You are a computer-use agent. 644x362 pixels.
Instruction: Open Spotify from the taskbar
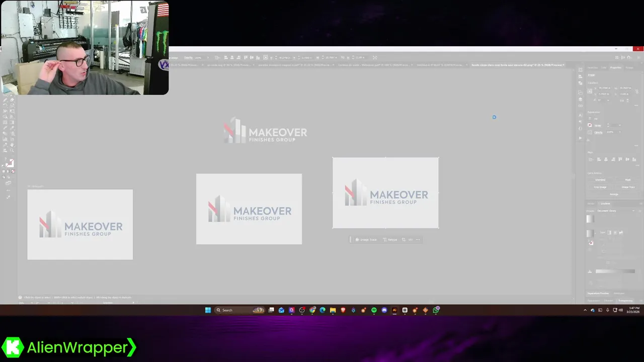374,310
